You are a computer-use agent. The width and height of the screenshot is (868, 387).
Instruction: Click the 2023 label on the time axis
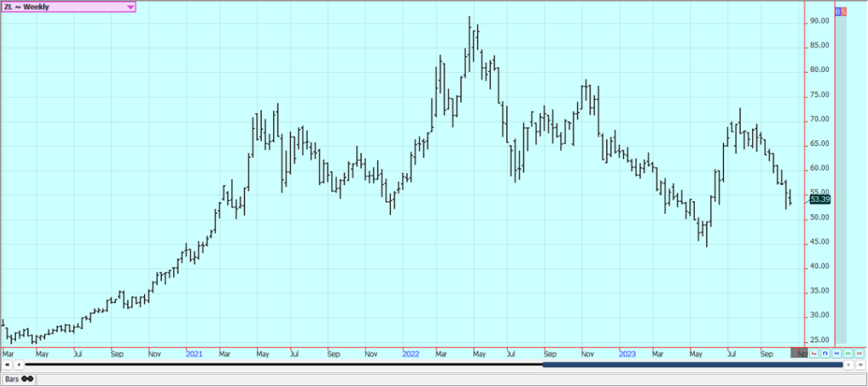[627, 353]
